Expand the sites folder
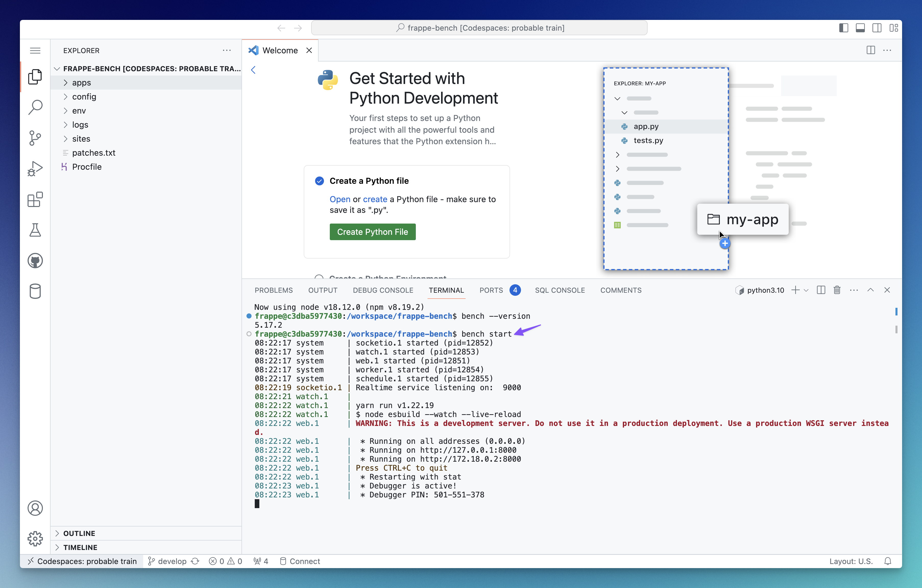 146,139
